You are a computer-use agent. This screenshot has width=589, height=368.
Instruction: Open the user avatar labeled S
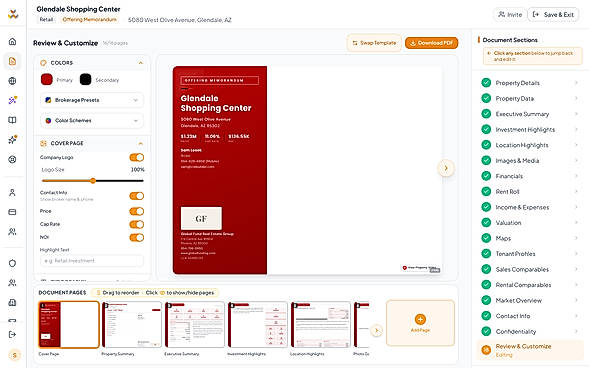(14, 355)
